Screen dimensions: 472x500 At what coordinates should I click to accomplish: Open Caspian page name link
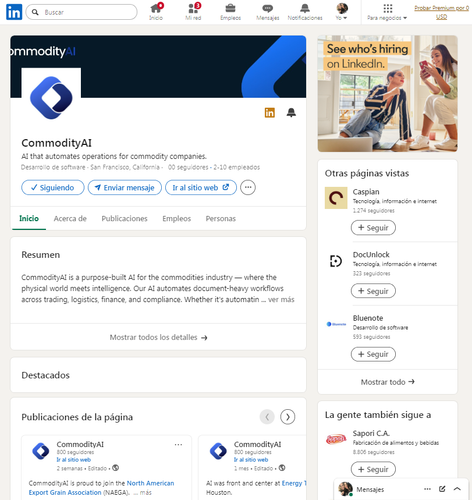click(x=366, y=192)
